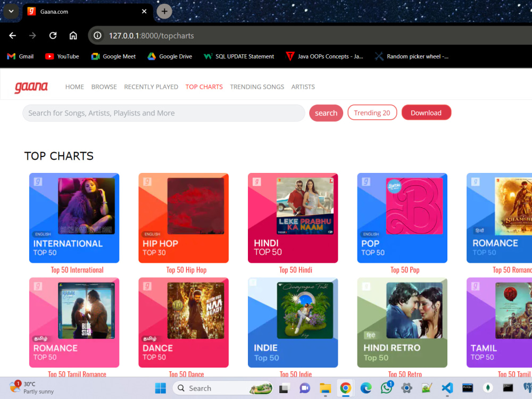Viewport: 532px width, 399px height.
Task: Focus the songs and artists search field
Action: pyautogui.click(x=163, y=113)
